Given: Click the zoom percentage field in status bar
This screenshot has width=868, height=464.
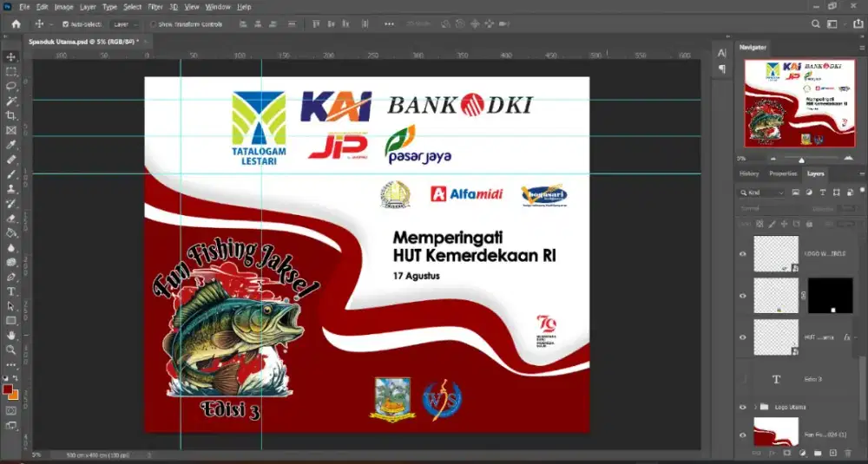Looking at the screenshot, I should tap(36, 455).
